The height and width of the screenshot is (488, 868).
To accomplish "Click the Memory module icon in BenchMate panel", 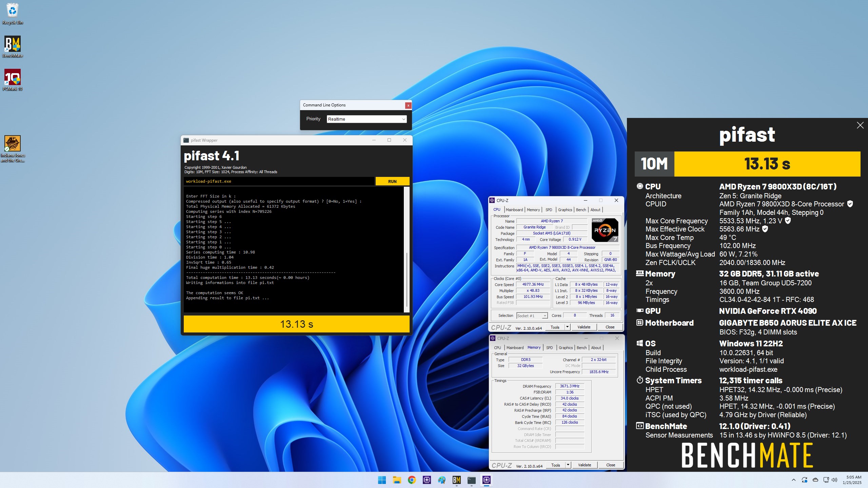I will coord(640,273).
